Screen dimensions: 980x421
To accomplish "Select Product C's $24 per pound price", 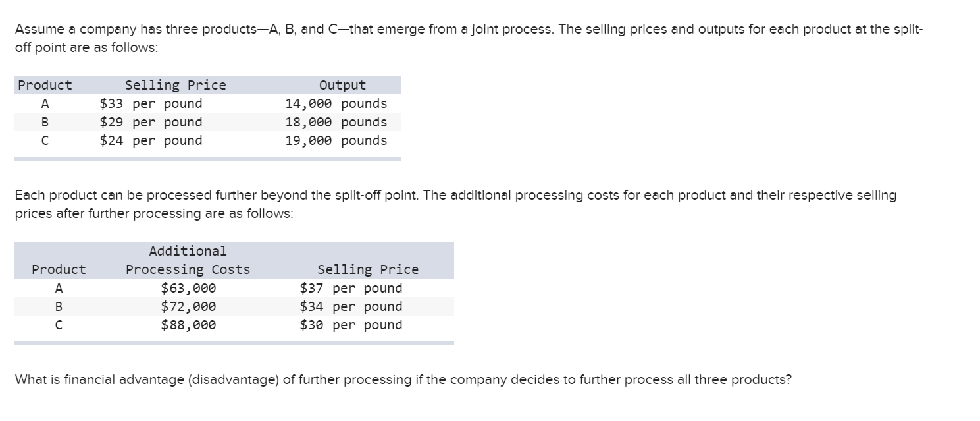I will click(151, 140).
